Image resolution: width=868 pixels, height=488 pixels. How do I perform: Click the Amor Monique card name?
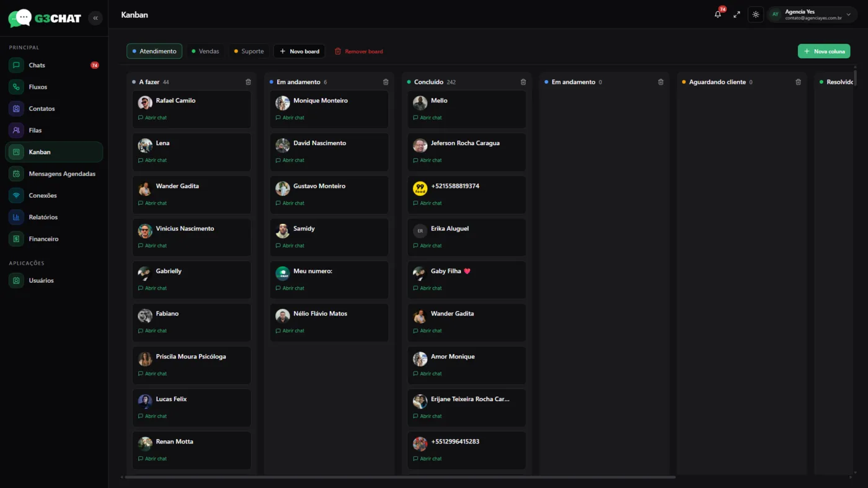(453, 357)
